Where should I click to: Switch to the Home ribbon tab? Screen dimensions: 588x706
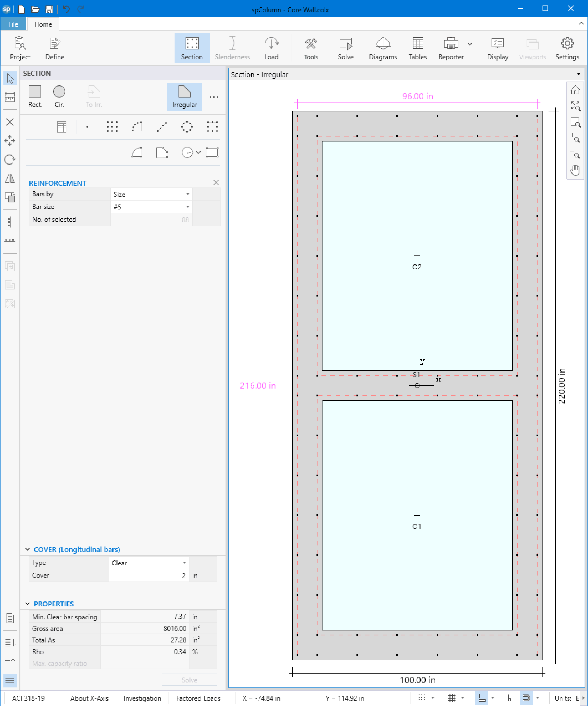43,24
